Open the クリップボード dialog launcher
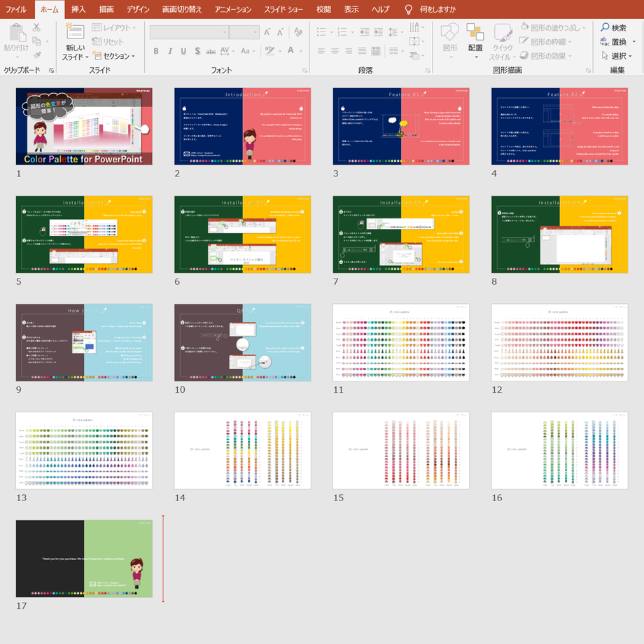Viewport: 644px width, 644px height. pyautogui.click(x=51, y=71)
